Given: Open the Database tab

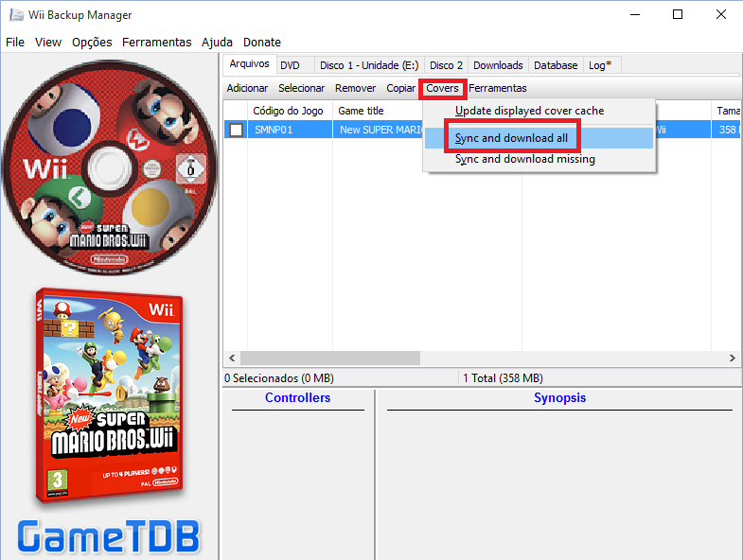Looking at the screenshot, I should click(556, 65).
